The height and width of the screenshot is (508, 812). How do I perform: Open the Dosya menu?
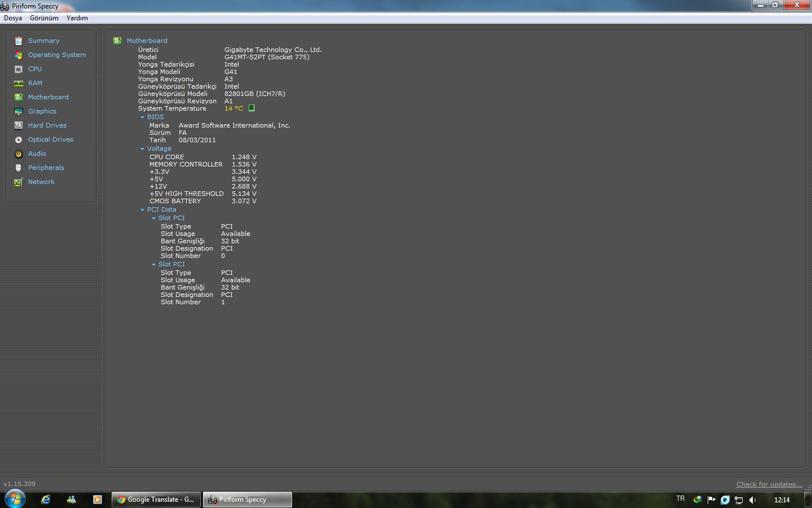click(x=13, y=18)
